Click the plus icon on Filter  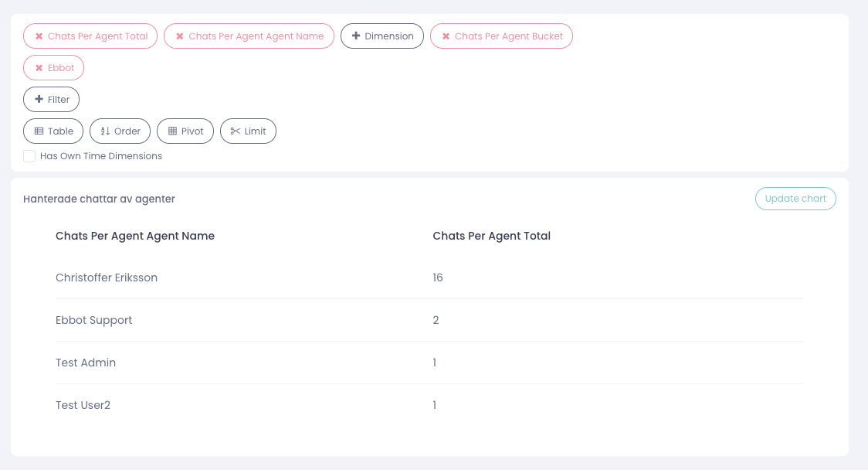pyautogui.click(x=39, y=100)
